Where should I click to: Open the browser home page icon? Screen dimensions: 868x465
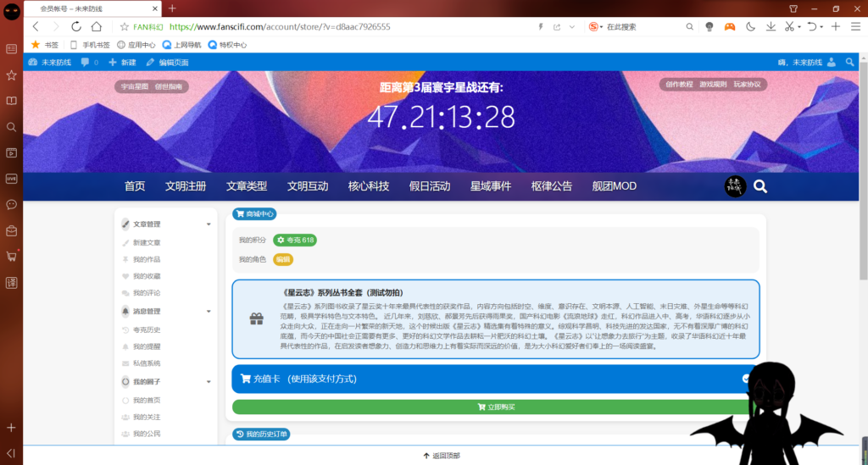[97, 26]
